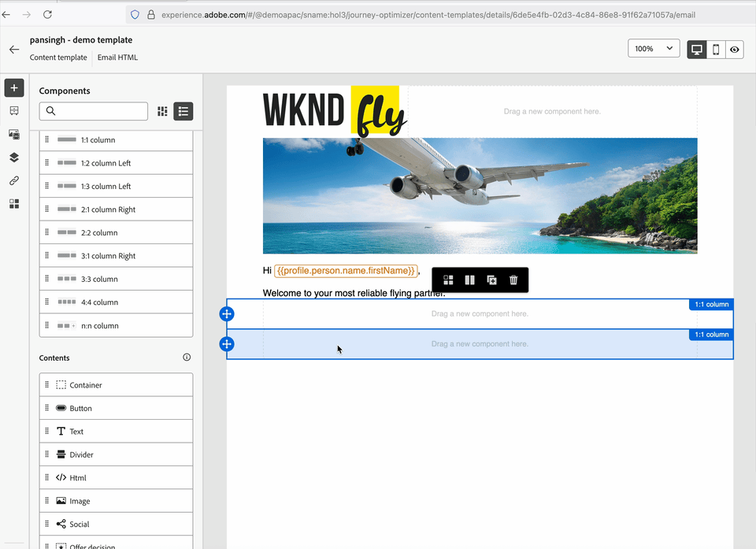
Task: Select the 2:2 column component
Action: [117, 232]
